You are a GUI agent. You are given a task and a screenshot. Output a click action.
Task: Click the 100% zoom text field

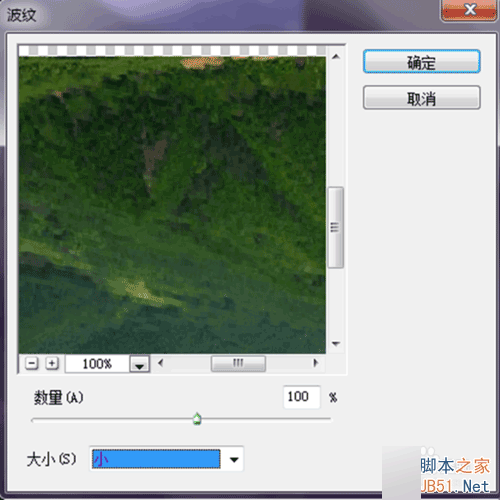(x=97, y=364)
